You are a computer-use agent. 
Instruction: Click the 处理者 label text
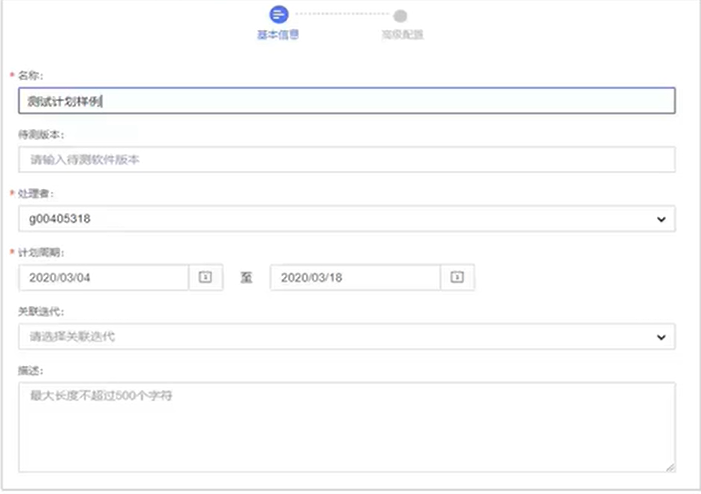[x=36, y=194]
